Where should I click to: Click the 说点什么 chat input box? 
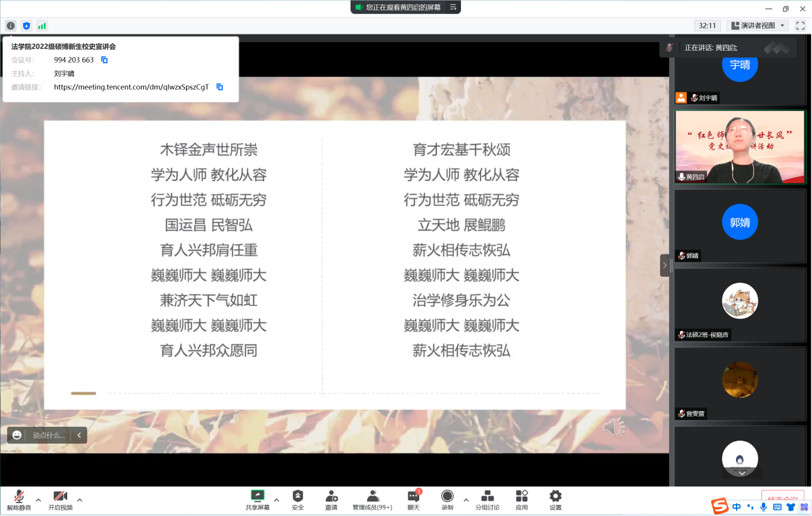click(x=49, y=435)
